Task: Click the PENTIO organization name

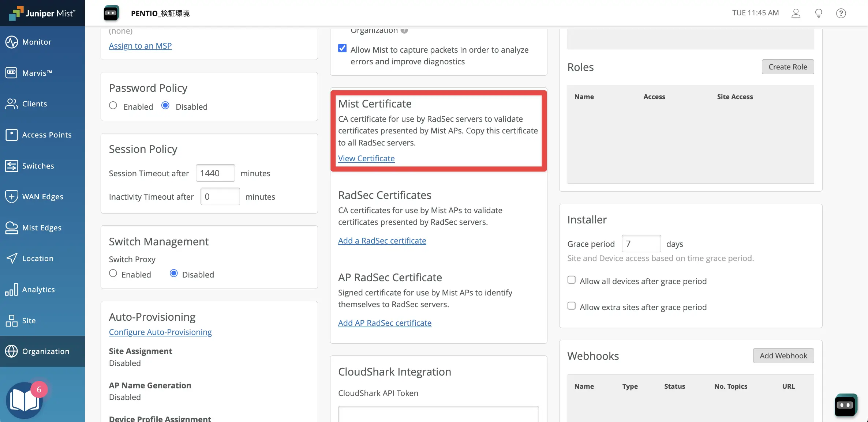Action: (x=160, y=13)
